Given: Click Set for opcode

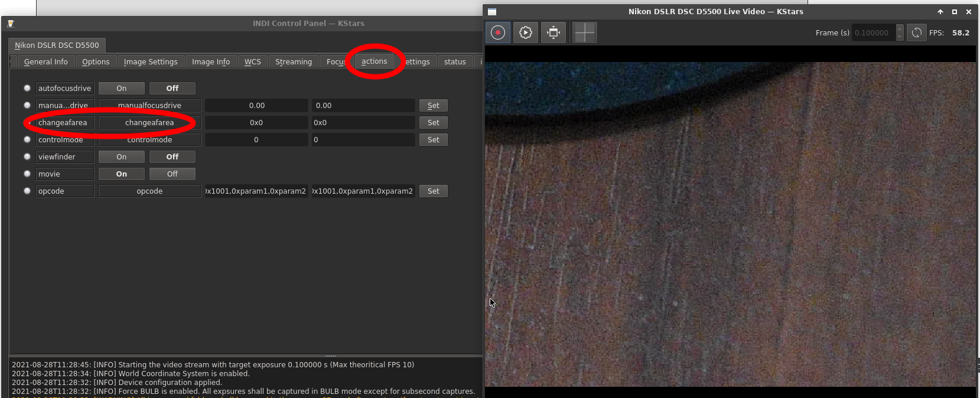Looking at the screenshot, I should click(433, 191).
